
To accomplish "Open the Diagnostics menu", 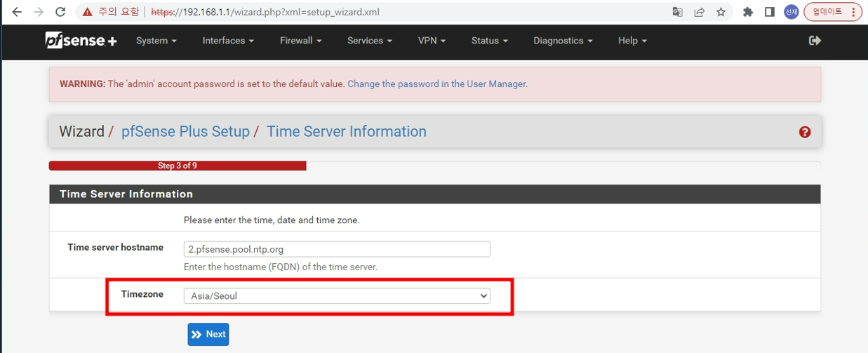I will [563, 41].
